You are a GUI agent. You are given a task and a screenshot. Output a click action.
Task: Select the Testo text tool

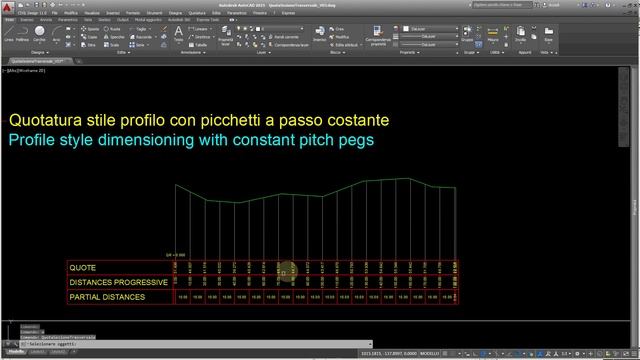(178, 34)
